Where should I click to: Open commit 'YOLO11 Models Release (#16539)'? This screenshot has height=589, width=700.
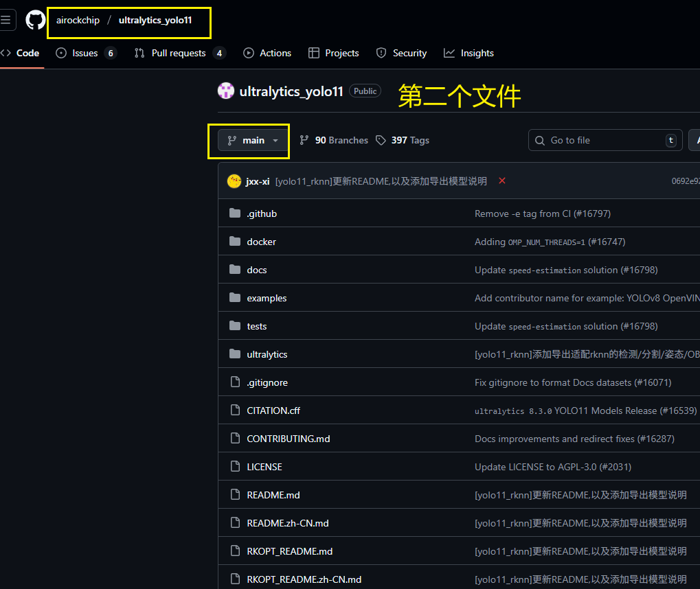pyautogui.click(x=586, y=411)
